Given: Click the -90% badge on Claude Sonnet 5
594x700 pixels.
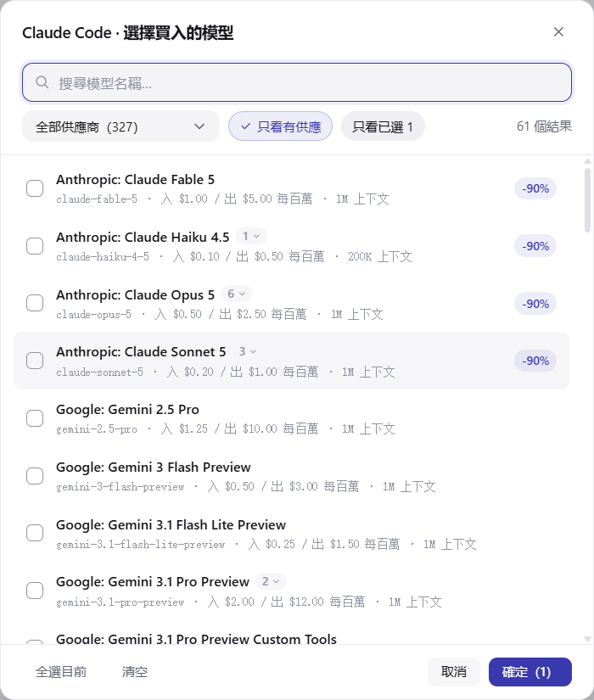Looking at the screenshot, I should (x=535, y=361).
